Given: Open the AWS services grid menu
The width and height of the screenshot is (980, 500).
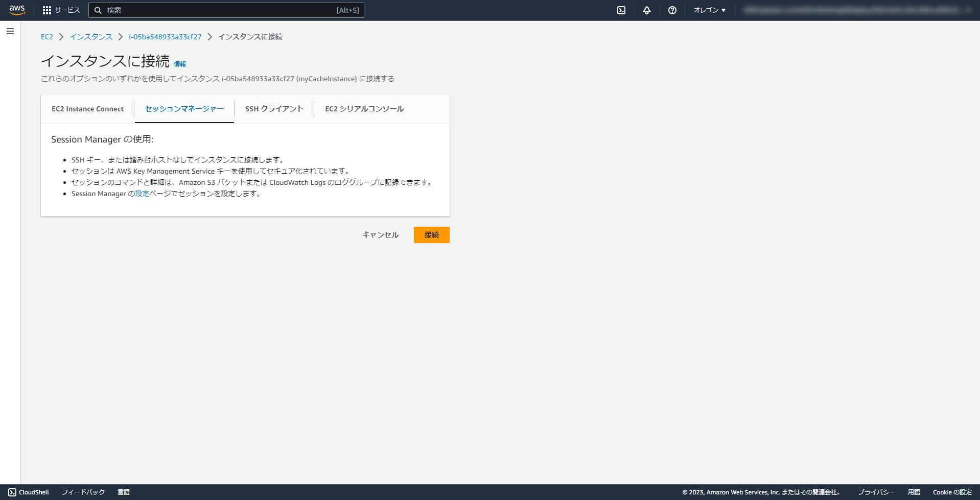Looking at the screenshot, I should pyautogui.click(x=47, y=10).
